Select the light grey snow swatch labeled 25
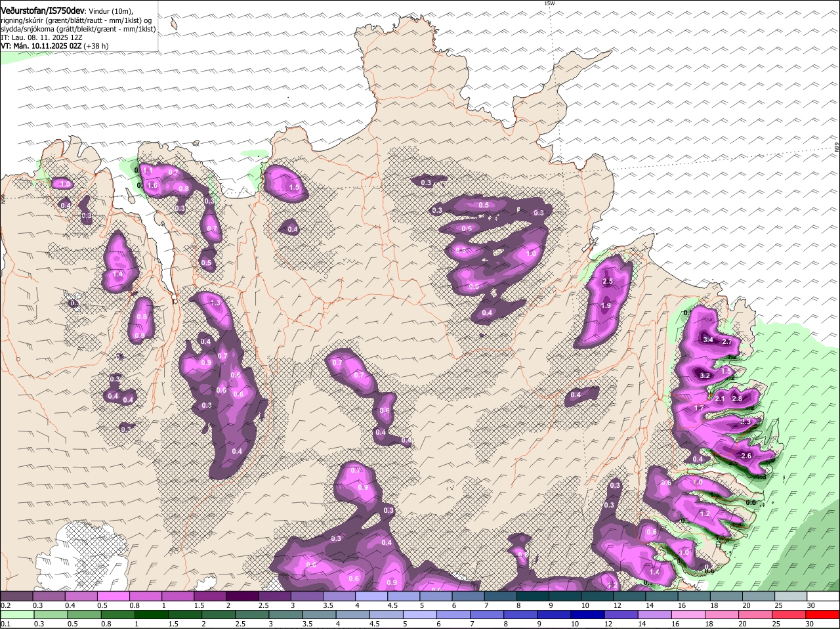The image size is (840, 629). tap(791, 596)
